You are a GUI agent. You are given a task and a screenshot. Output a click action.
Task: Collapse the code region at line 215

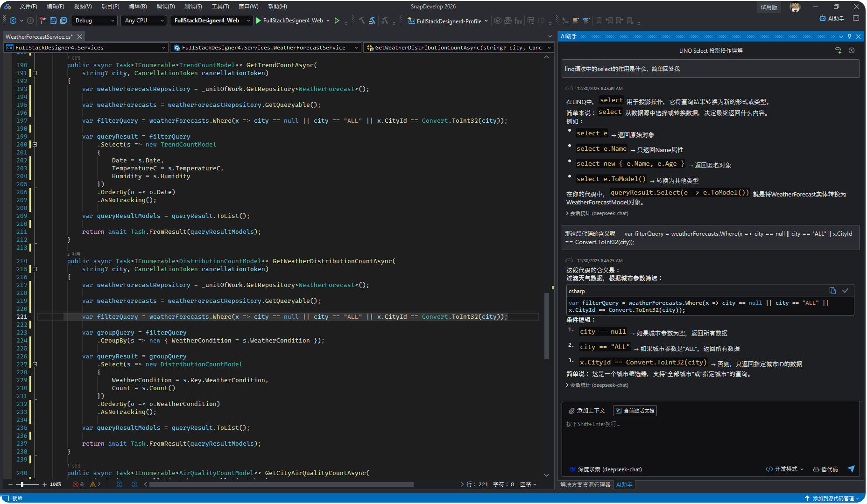tap(35, 269)
